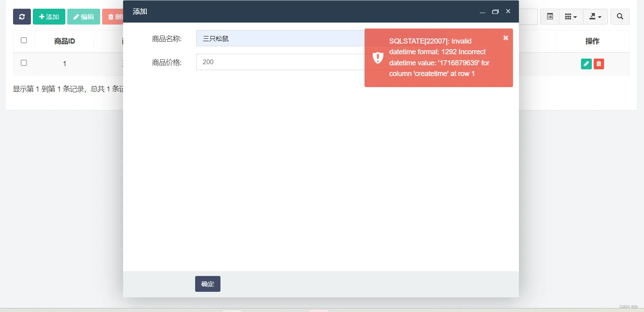
Task: Check the checkbox for row 1
Action: click(24, 63)
